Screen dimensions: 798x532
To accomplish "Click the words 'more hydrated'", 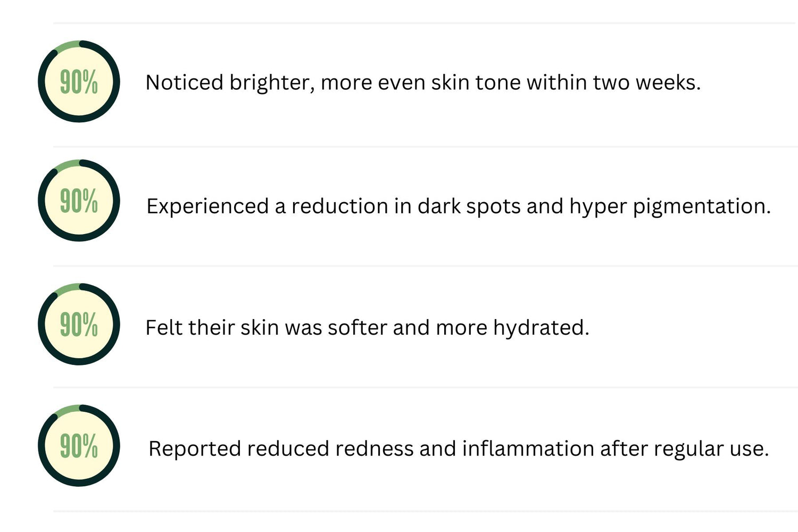I will pos(512,328).
